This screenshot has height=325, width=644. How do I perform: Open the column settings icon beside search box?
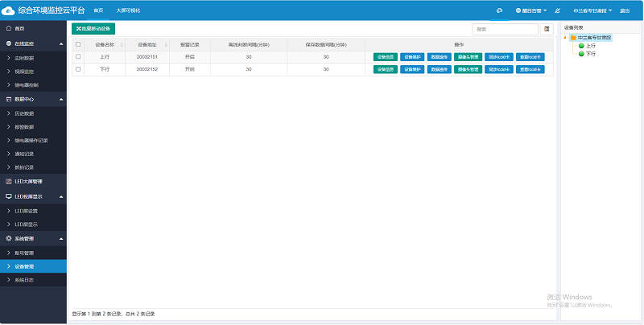[x=547, y=29]
